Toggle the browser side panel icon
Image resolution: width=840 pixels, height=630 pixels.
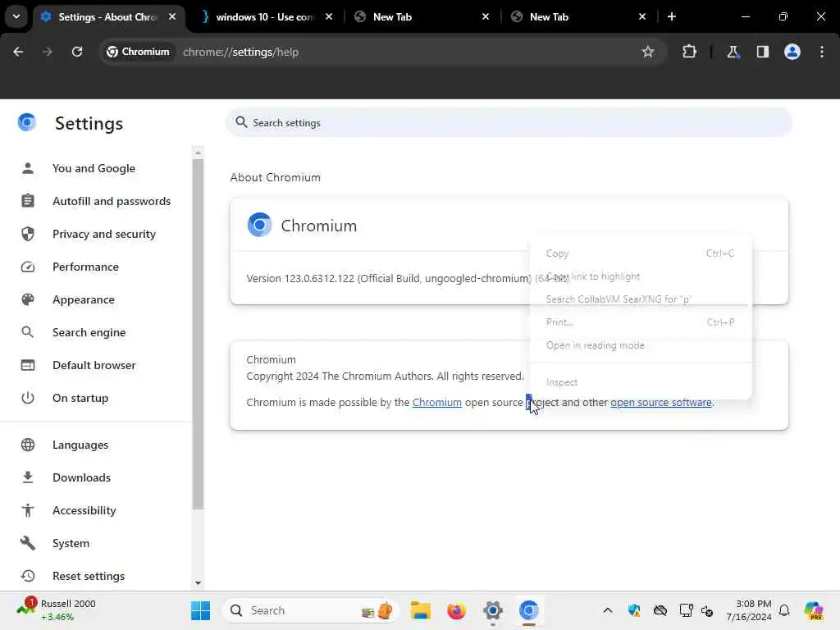pyautogui.click(x=763, y=52)
